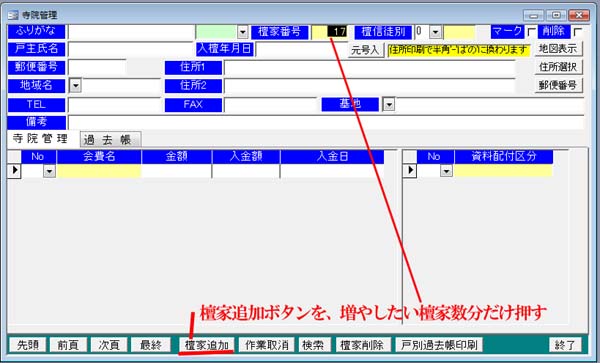This screenshot has height=363, width=600.
Task: Go to next record with 次頁
Action: 109,345
